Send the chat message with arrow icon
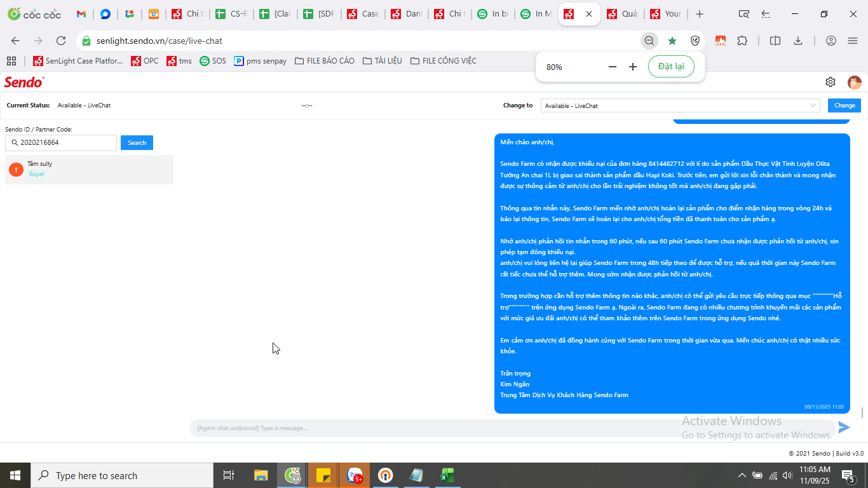This screenshot has width=868, height=488. tap(844, 428)
